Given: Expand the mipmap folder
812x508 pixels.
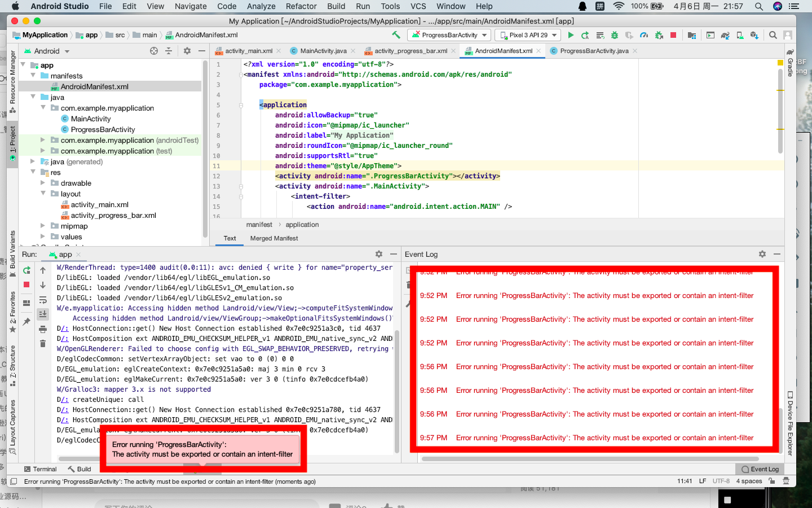Looking at the screenshot, I should 43,226.
